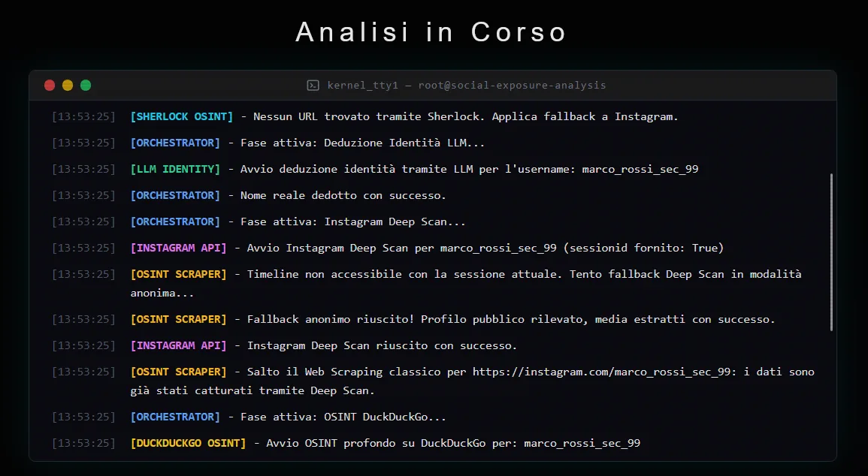Click the wrapped "anonima..." continuation line

pyautogui.click(x=162, y=294)
